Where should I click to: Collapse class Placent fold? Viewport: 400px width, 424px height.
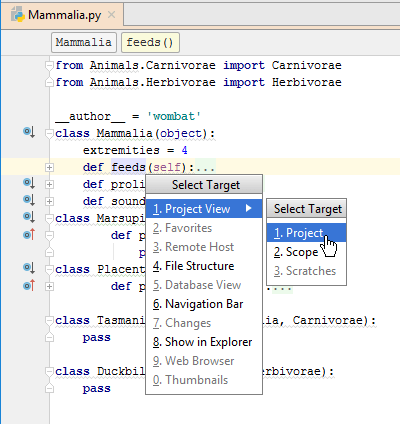[49, 269]
